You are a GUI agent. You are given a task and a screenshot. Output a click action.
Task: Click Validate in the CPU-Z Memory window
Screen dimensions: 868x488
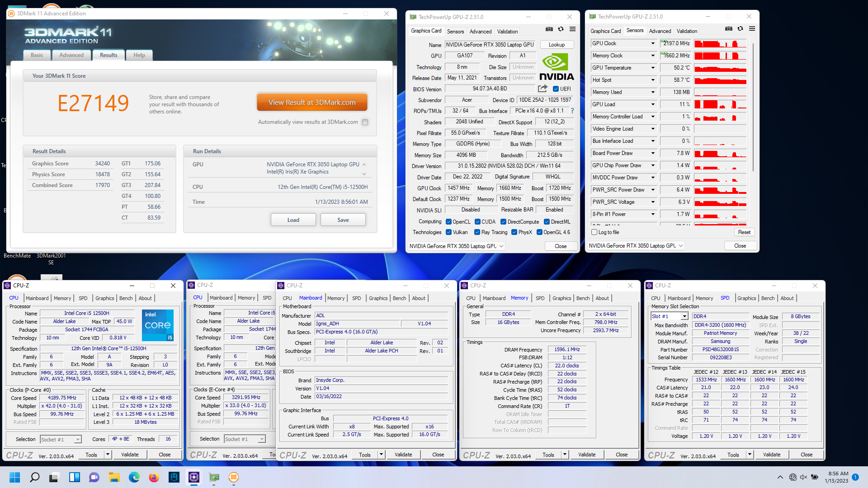[587, 455]
